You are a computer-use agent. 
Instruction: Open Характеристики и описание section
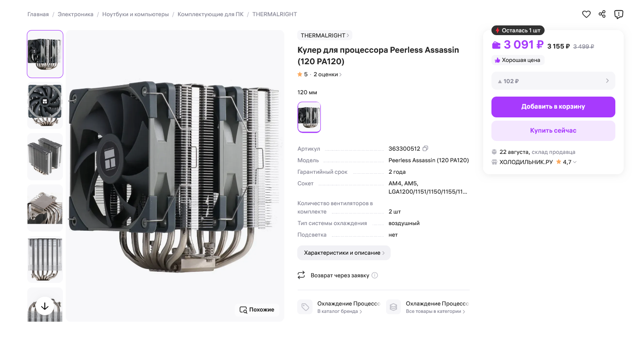[x=344, y=253]
